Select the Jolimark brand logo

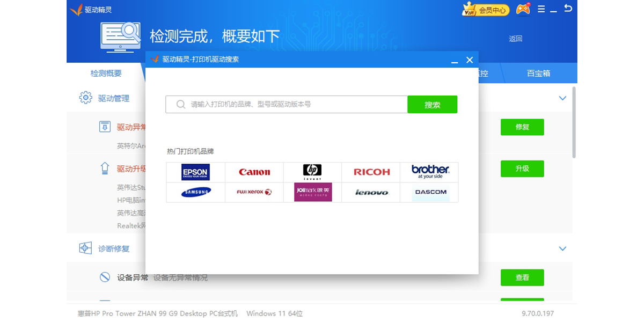point(313,192)
